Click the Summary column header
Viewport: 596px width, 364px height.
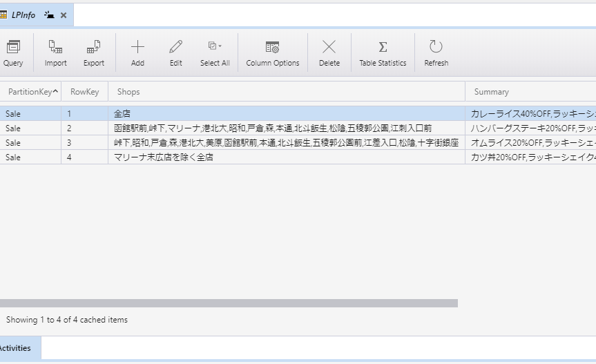491,92
